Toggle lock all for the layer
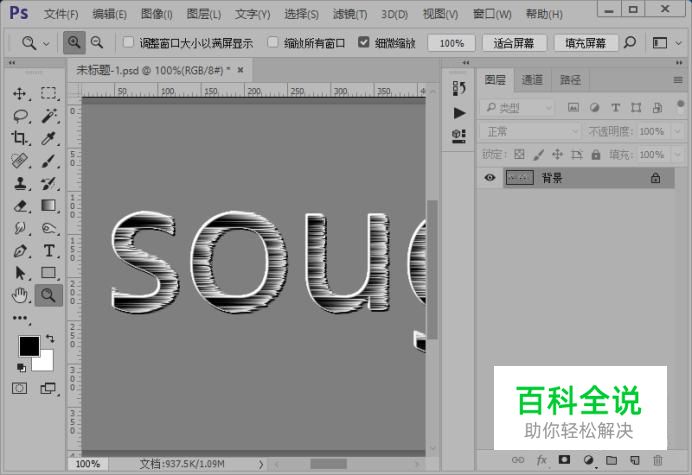The height and width of the screenshot is (475, 692). click(x=596, y=154)
